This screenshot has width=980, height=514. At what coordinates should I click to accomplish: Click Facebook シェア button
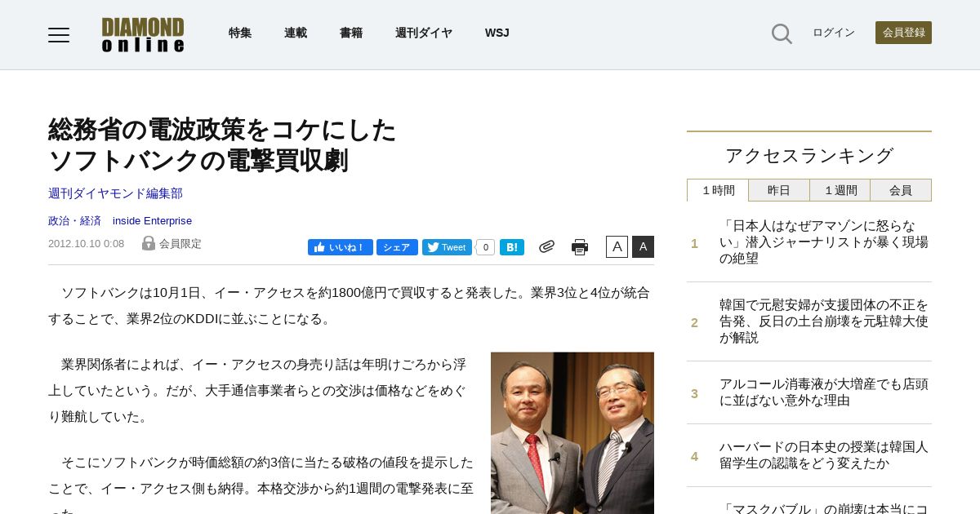click(397, 247)
